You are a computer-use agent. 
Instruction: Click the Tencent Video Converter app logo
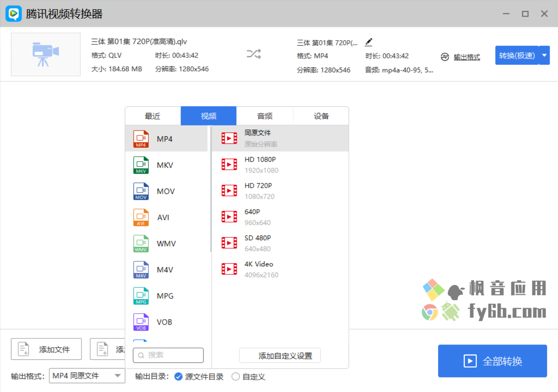(14, 14)
